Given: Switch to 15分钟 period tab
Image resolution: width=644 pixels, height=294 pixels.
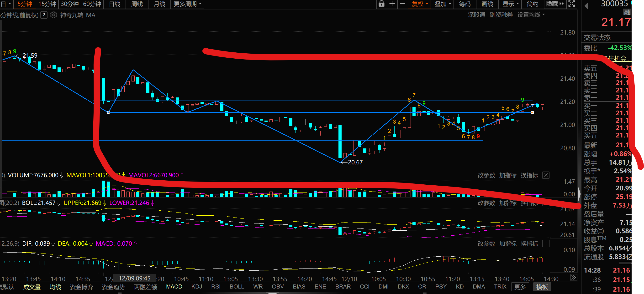Looking at the screenshot, I should pyautogui.click(x=47, y=4).
